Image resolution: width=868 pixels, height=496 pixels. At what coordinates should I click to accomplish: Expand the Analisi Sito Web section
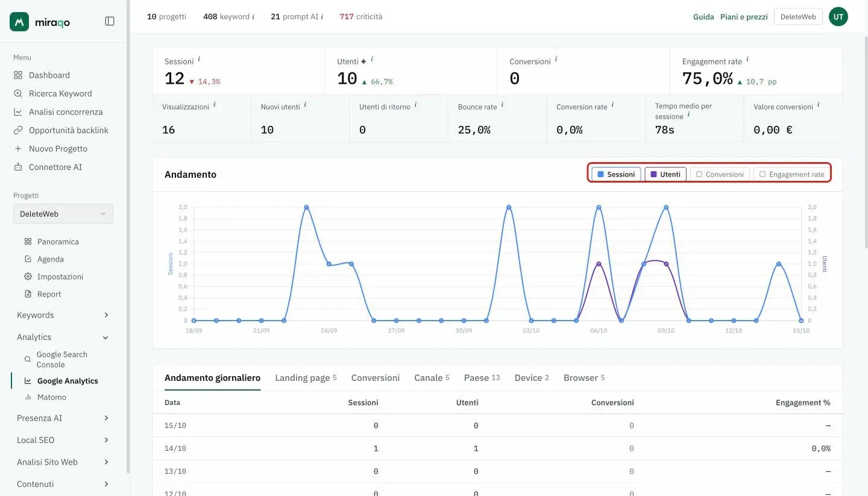click(63, 462)
